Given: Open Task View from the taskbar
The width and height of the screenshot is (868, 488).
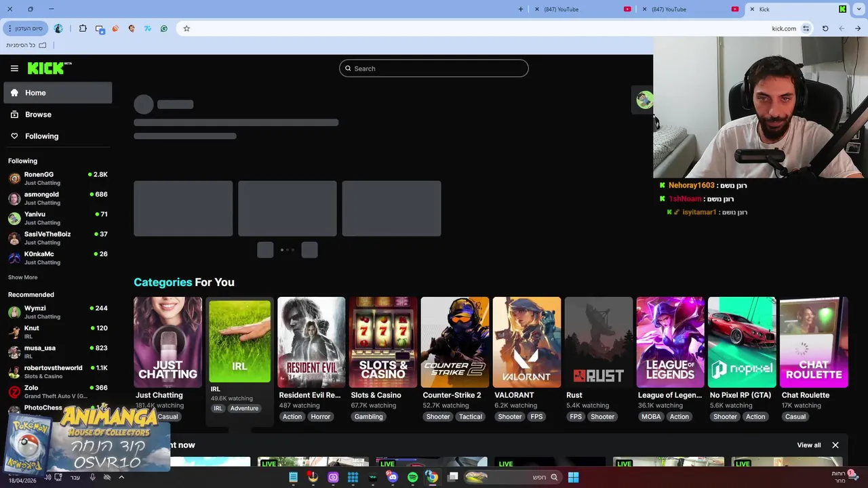Looking at the screenshot, I should [452, 477].
